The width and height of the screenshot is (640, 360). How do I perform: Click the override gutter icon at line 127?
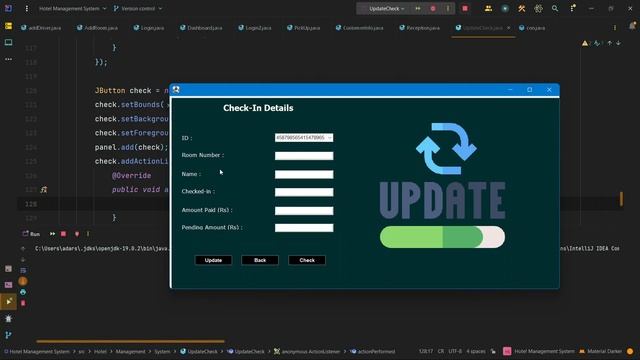(x=44, y=189)
